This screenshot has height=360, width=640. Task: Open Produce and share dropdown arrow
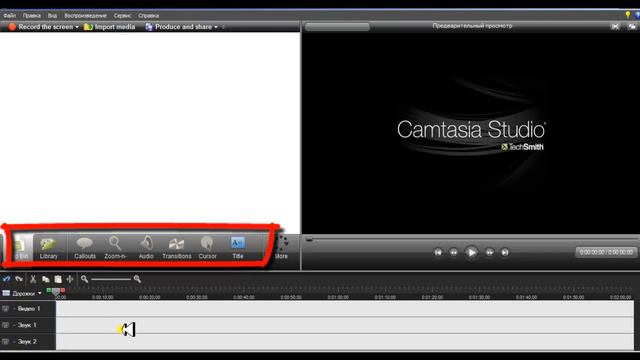[216, 27]
